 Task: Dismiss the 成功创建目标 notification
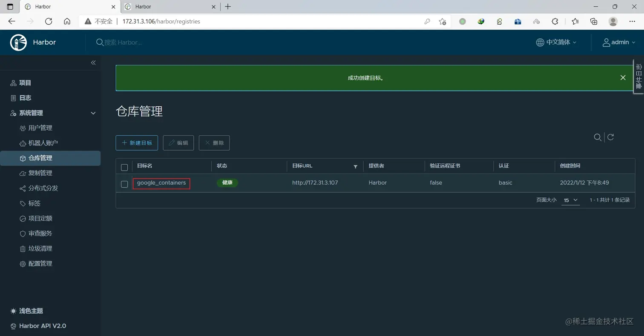623,78
